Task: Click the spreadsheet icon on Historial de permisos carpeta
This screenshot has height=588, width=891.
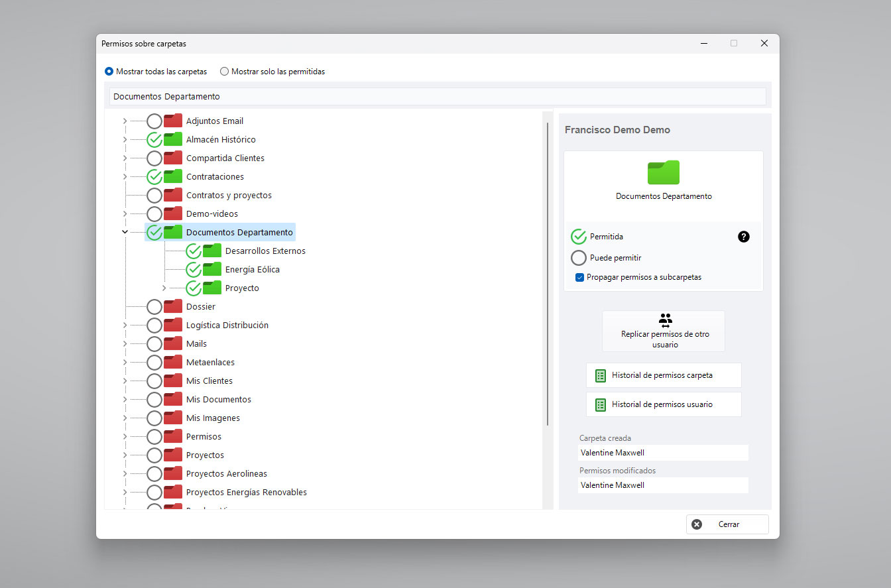Action: [x=601, y=375]
